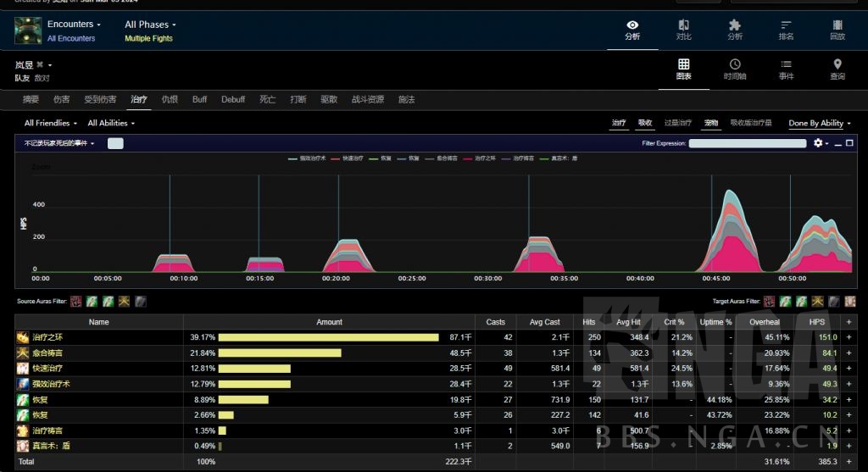Screen dimensions: 868x472
Task: Open the 仇恨 threat tab
Action: (x=170, y=100)
